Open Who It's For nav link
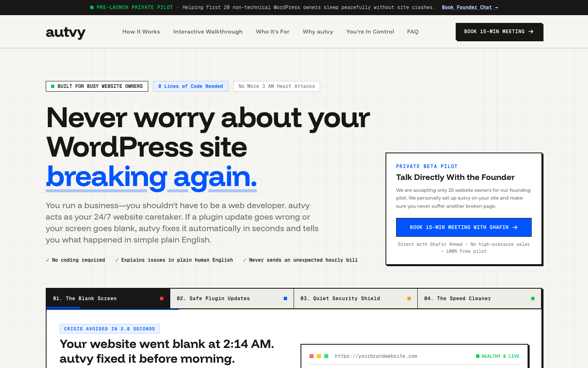588x368 pixels. (x=272, y=31)
